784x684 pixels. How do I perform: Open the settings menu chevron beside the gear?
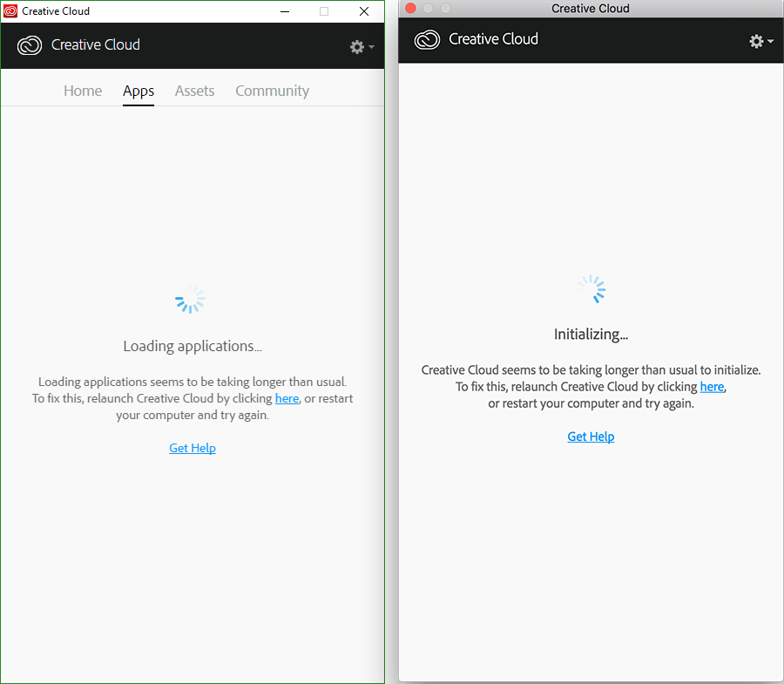(369, 47)
